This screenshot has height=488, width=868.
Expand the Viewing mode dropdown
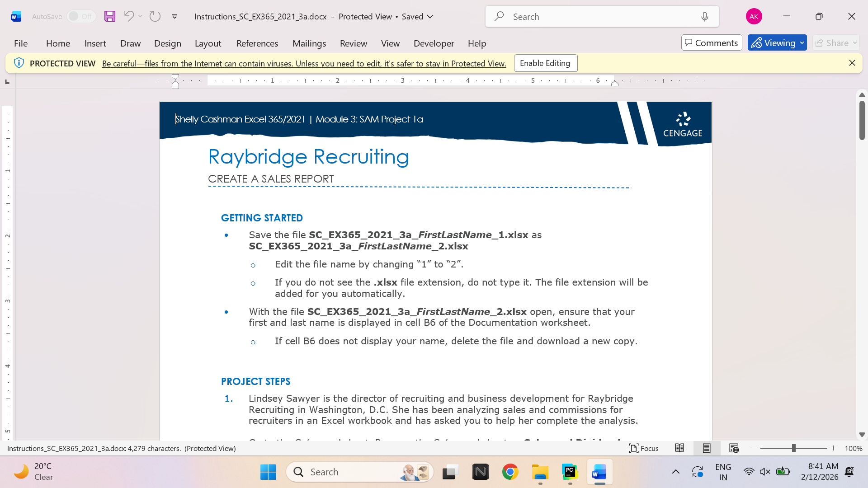pyautogui.click(x=802, y=43)
